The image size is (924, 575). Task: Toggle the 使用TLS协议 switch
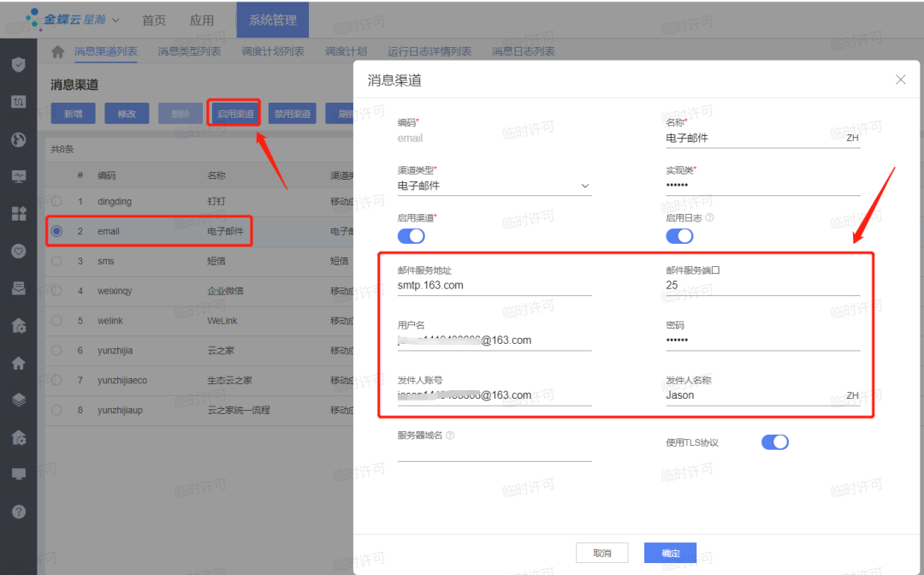click(775, 442)
